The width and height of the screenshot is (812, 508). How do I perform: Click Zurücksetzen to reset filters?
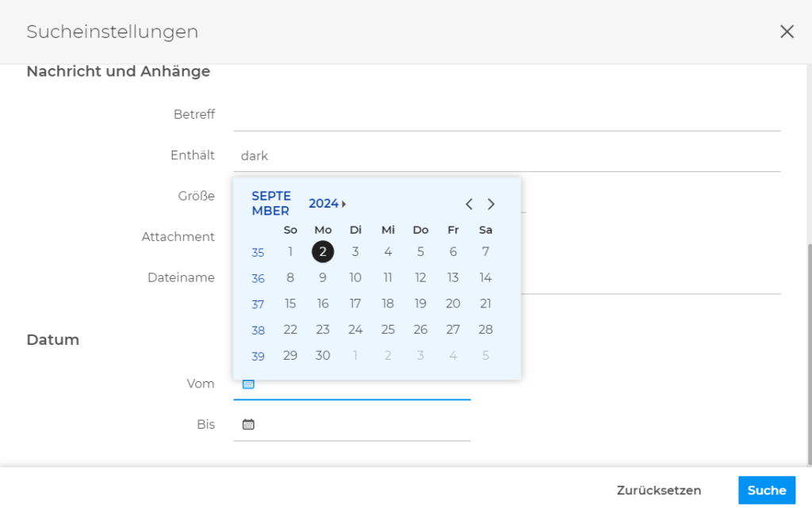tap(658, 491)
